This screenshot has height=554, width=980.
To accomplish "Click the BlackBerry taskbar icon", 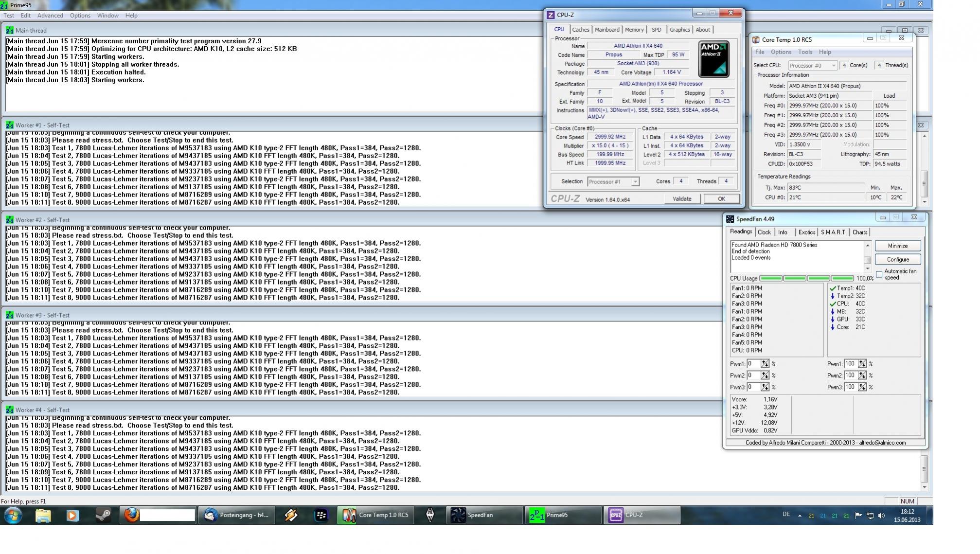I will (321, 515).
